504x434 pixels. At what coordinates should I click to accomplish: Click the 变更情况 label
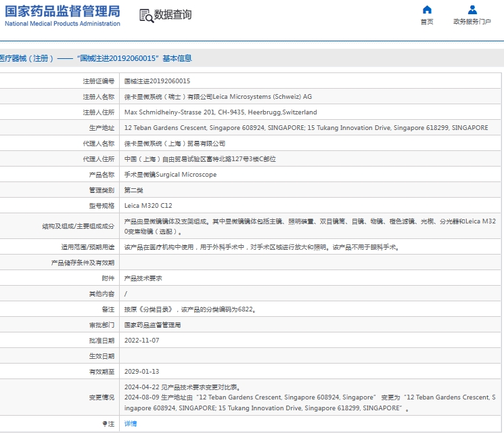102,397
